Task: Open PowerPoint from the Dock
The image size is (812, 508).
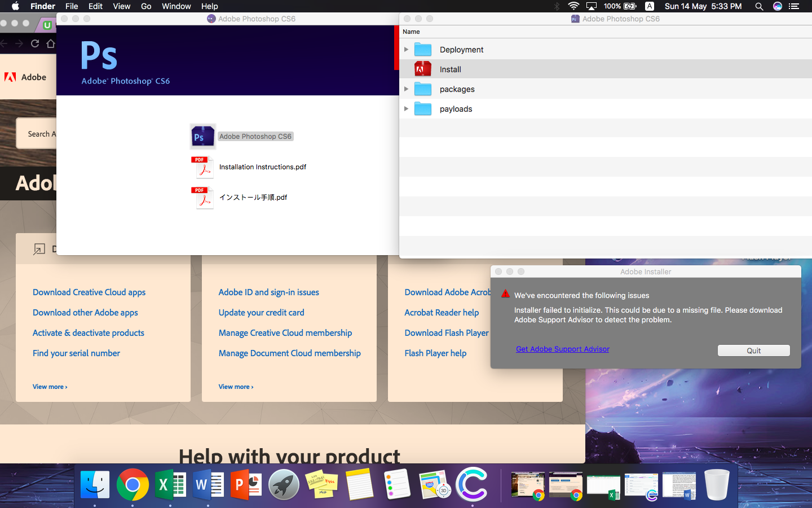Action: click(246, 484)
